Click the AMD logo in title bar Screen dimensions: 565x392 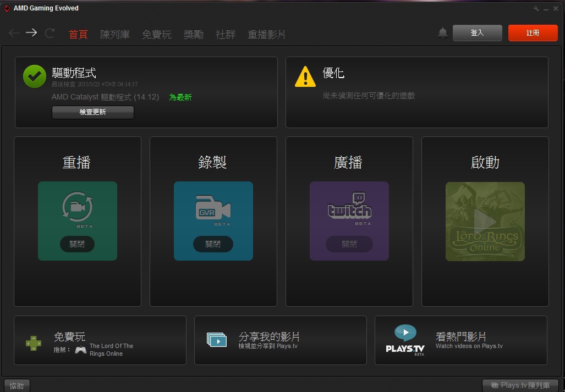7,8
